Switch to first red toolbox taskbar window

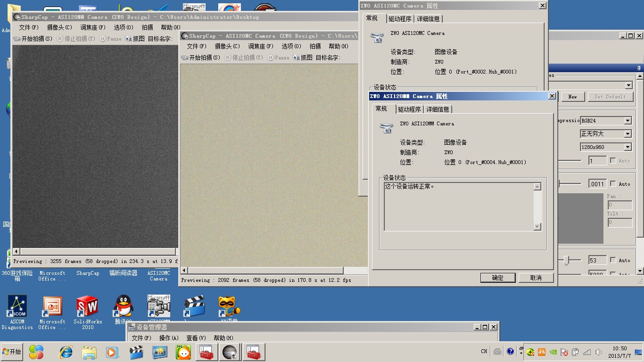(x=207, y=352)
